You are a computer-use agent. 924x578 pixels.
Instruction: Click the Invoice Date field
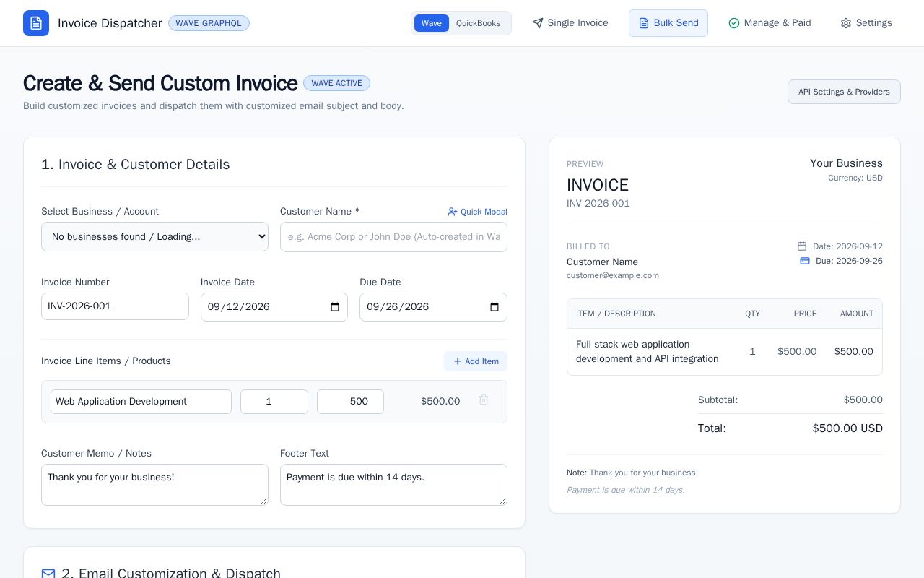pyautogui.click(x=274, y=307)
